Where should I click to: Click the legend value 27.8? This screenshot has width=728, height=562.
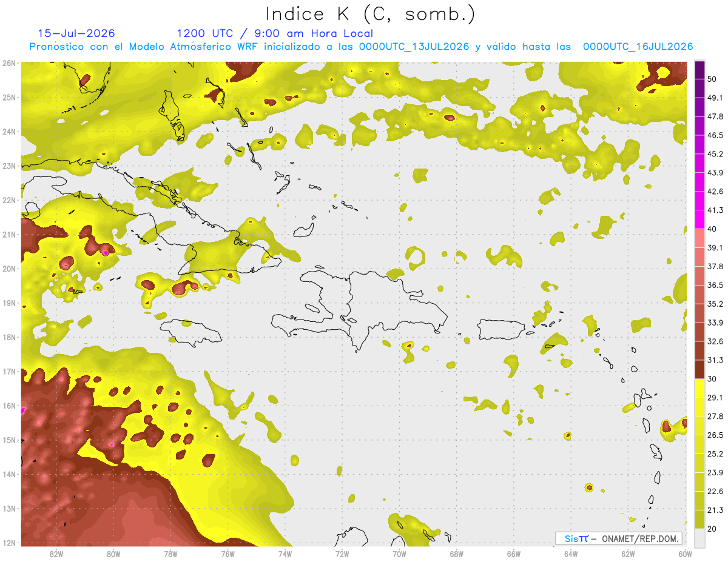715,416
